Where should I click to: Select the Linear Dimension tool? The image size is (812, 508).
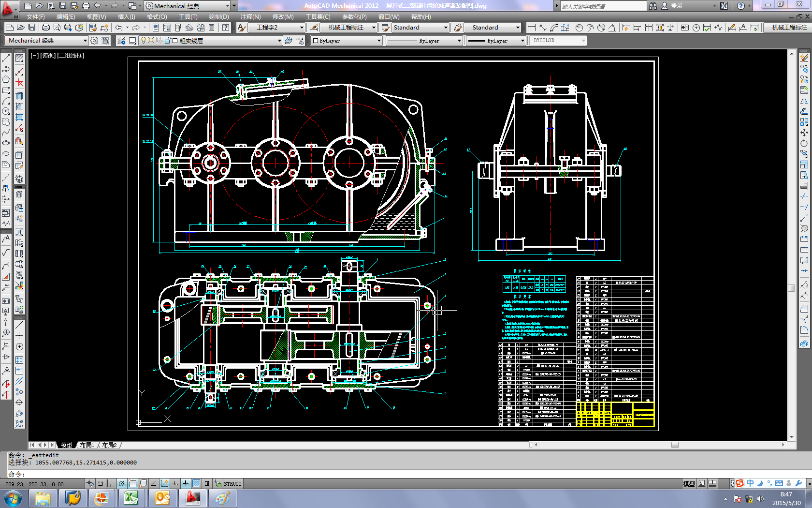(532, 28)
